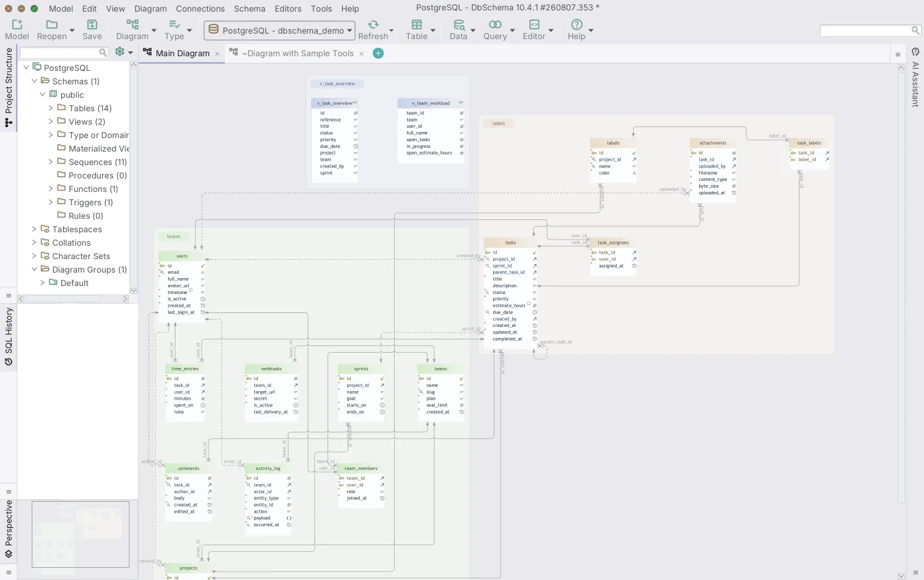The image size is (924, 580).
Task: Expand the Tables (14) tree node
Action: coord(51,108)
